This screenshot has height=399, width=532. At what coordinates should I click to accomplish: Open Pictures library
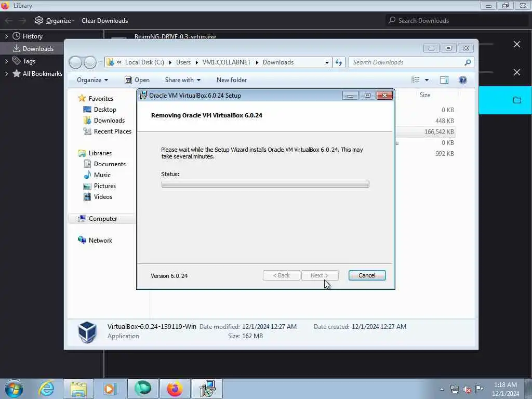[104, 186]
